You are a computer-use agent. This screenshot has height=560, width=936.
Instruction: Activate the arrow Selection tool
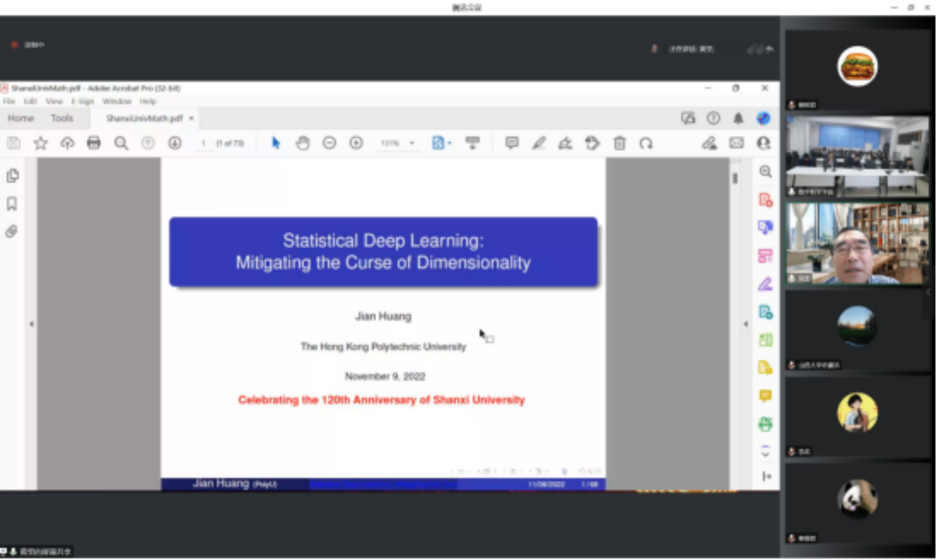276,143
